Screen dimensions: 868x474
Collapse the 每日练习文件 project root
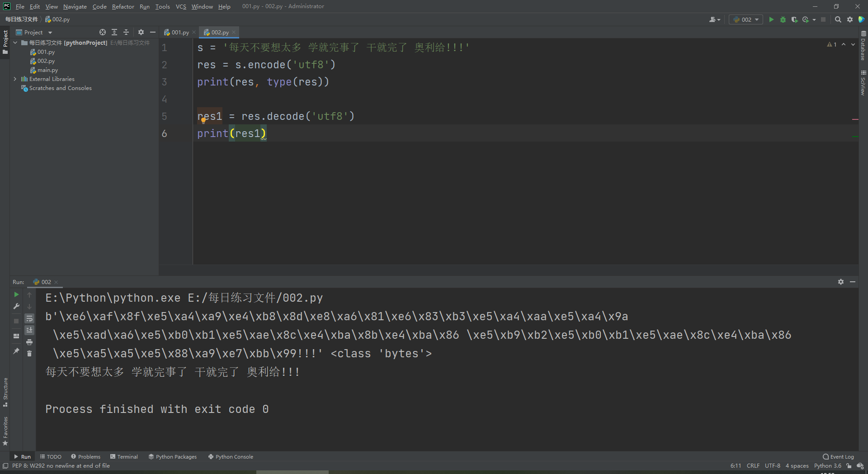(15, 43)
